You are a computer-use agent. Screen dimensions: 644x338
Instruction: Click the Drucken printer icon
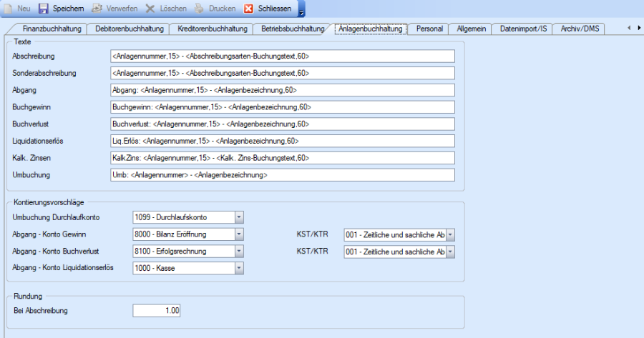200,9
